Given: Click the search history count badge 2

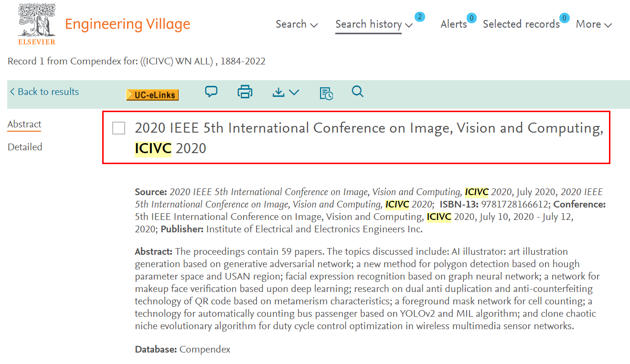Looking at the screenshot, I should (420, 17).
